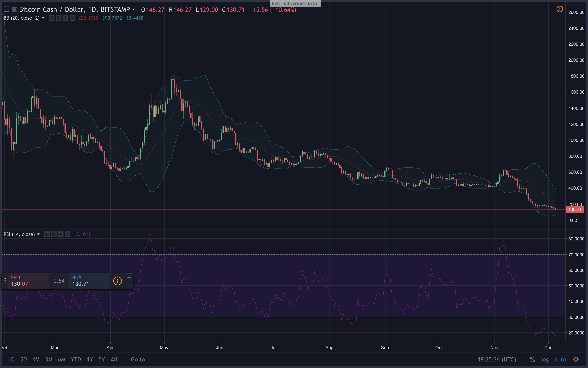Click the 0.64 spread value in trading panel
Screen dimensions: 588x368
(59, 281)
